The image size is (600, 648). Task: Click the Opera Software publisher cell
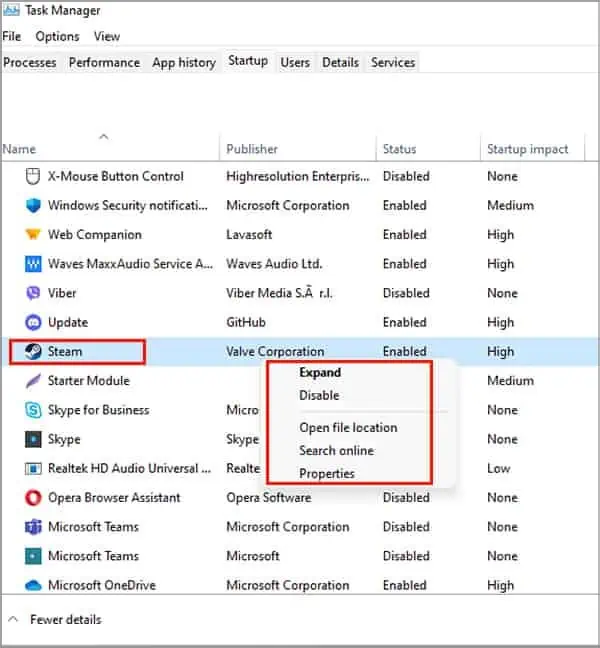pyautogui.click(x=269, y=498)
